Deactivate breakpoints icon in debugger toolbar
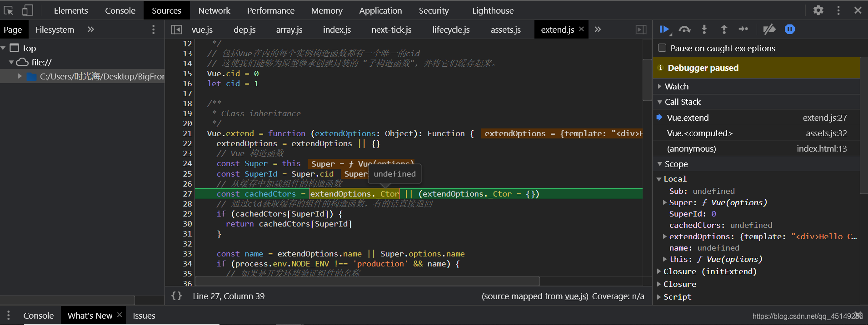868x325 pixels. [769, 30]
